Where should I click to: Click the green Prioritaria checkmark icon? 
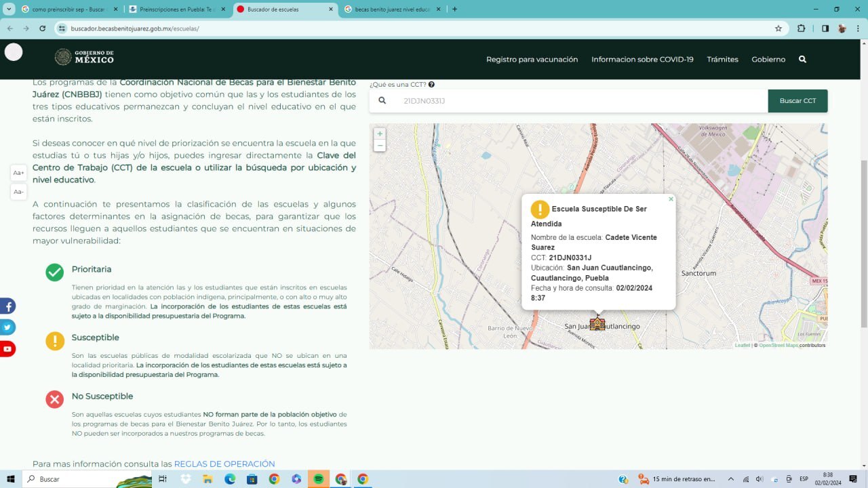pos(55,272)
